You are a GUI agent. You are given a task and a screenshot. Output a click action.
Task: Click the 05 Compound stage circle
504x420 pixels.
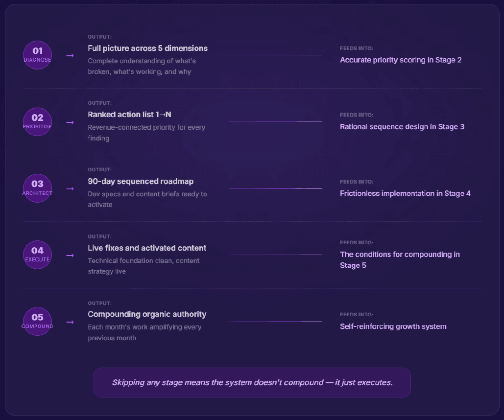click(x=37, y=321)
